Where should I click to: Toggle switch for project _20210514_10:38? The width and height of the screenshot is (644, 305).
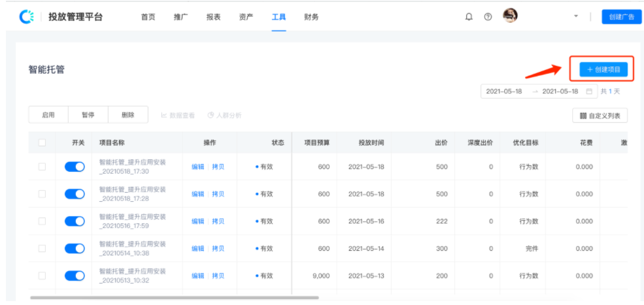pos(75,248)
